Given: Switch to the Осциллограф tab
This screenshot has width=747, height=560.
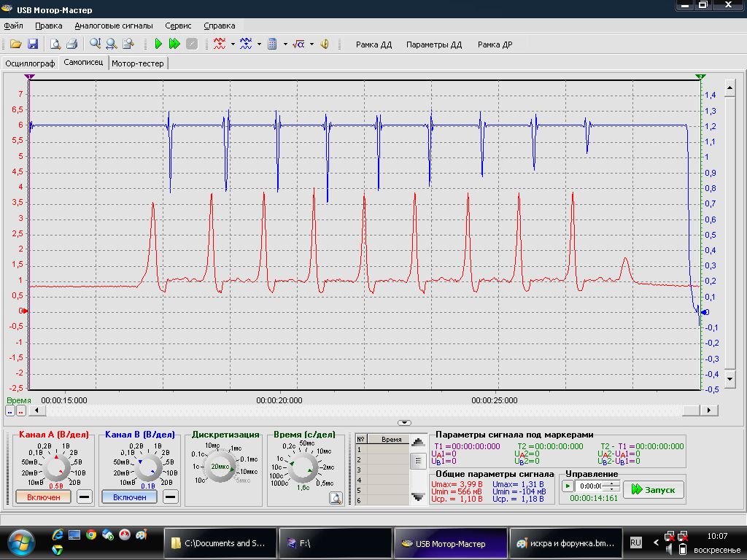Looking at the screenshot, I should 30,63.
